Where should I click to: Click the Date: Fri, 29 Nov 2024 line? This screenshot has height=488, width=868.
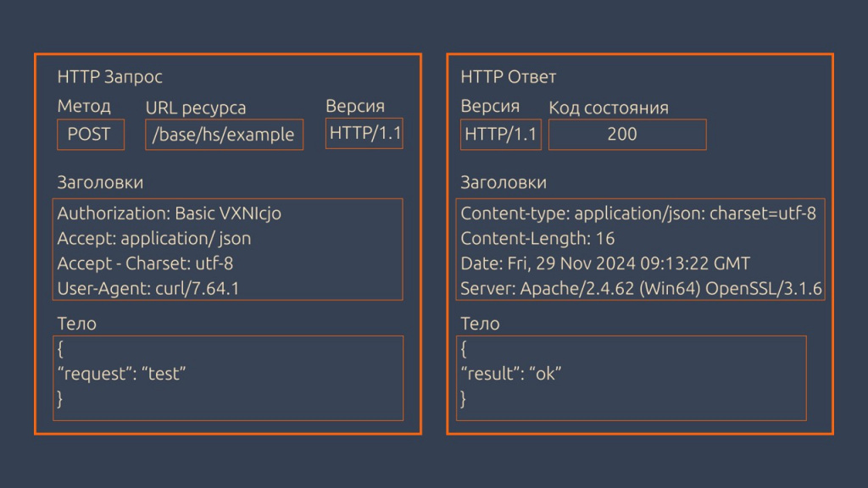pyautogui.click(x=605, y=263)
